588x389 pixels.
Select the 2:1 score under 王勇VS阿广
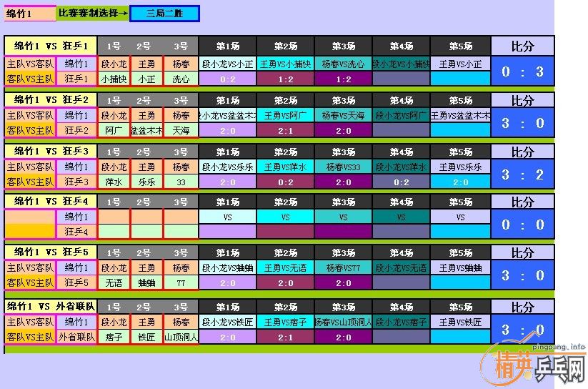click(285, 130)
